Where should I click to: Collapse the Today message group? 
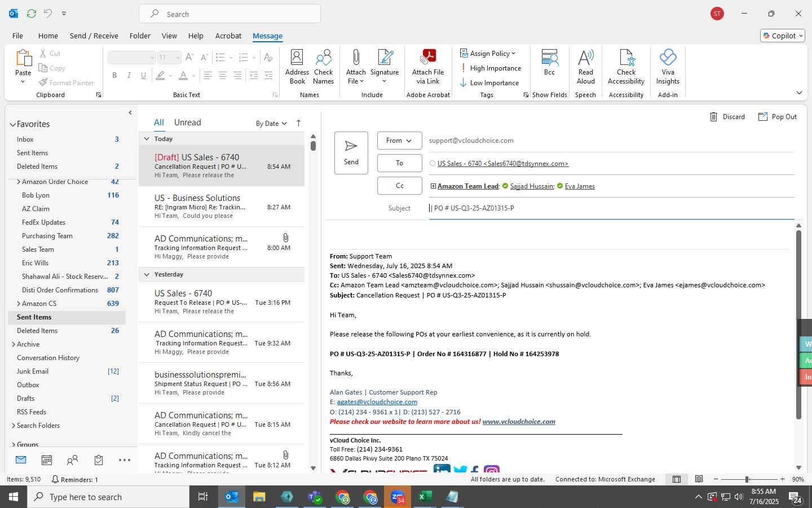[x=147, y=139]
